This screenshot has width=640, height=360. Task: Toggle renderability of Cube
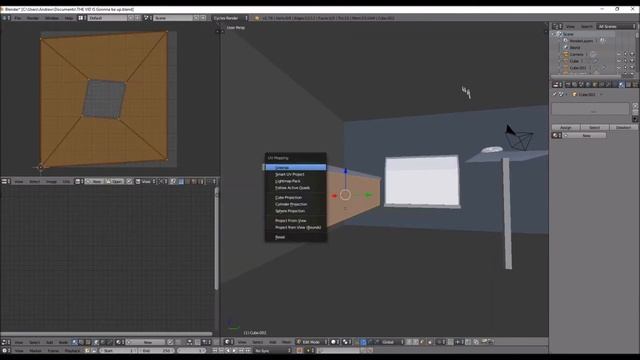pos(632,61)
